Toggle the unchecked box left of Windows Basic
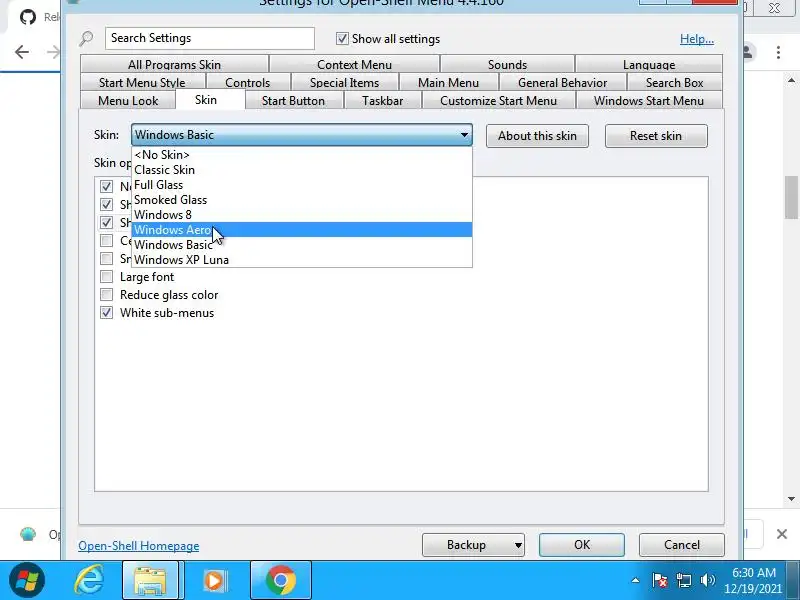Image resolution: width=800 pixels, height=600 pixels. (x=106, y=241)
